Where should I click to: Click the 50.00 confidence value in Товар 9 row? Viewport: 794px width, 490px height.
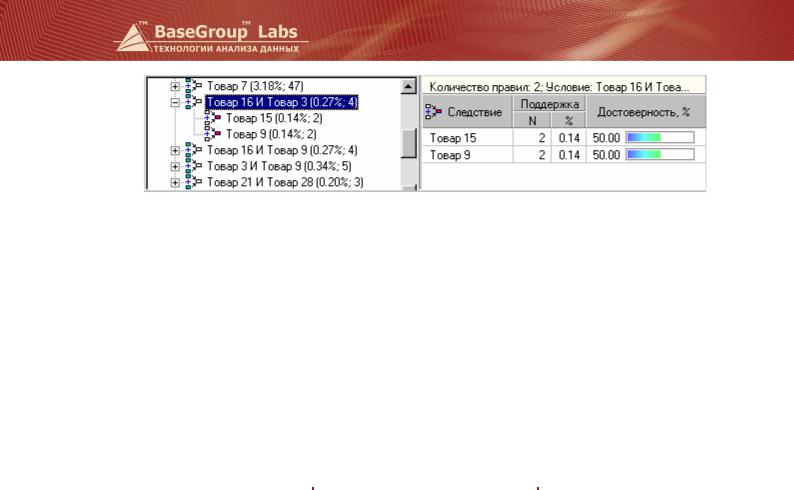(x=606, y=155)
